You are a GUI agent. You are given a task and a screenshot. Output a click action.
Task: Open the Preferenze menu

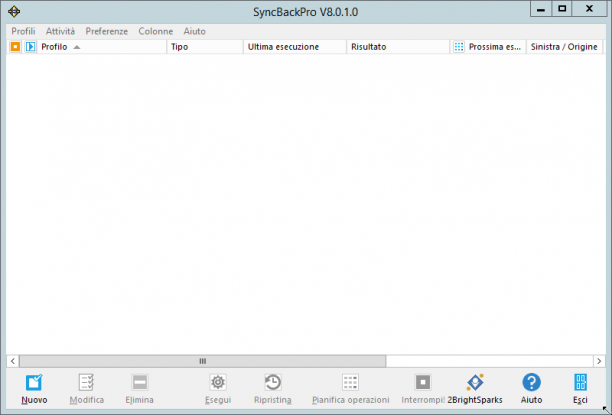point(107,31)
